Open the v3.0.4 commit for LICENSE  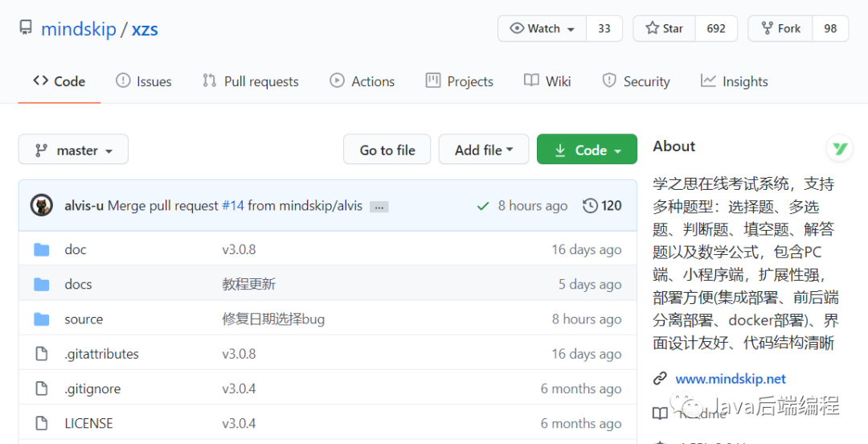240,424
